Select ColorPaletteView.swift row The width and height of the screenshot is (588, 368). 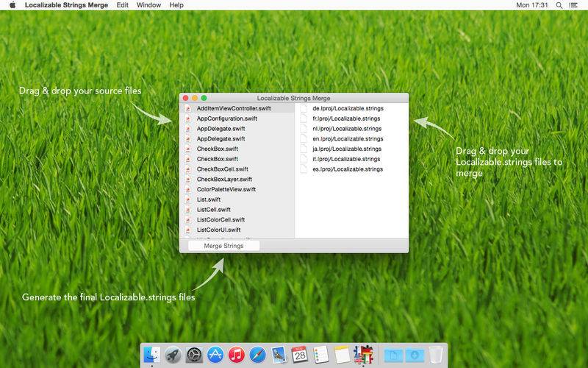pyautogui.click(x=237, y=189)
